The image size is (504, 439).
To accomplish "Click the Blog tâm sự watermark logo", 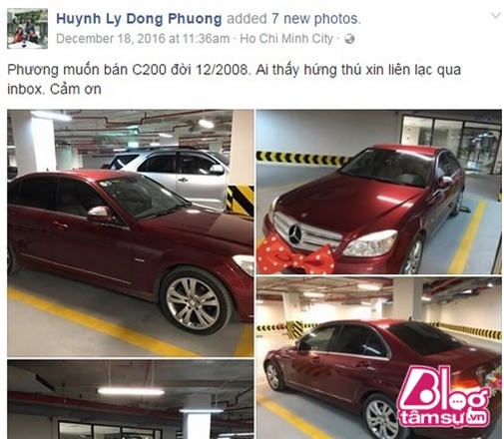I will (x=444, y=397).
